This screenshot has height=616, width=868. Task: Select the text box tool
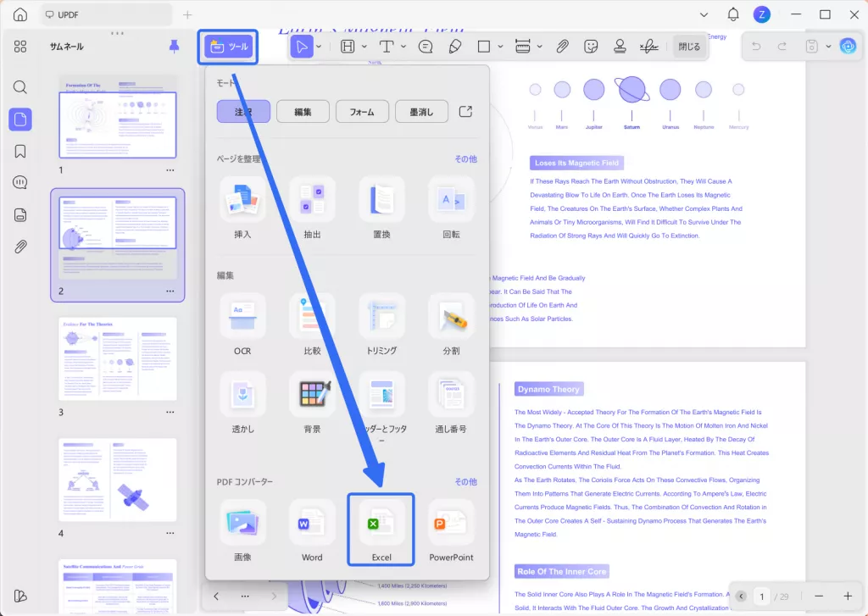click(x=387, y=47)
